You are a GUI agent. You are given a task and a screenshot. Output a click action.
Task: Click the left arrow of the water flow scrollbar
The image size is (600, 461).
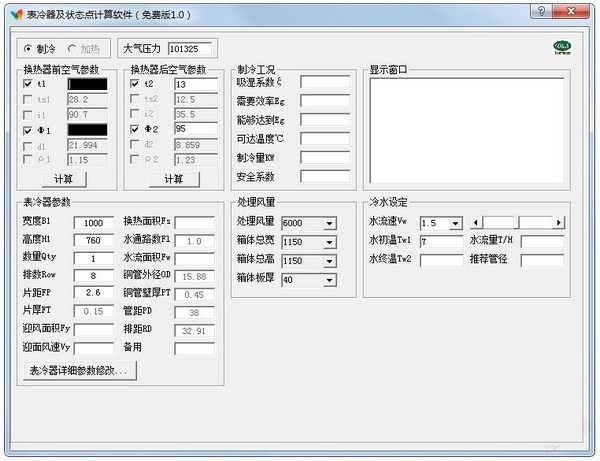(x=476, y=222)
